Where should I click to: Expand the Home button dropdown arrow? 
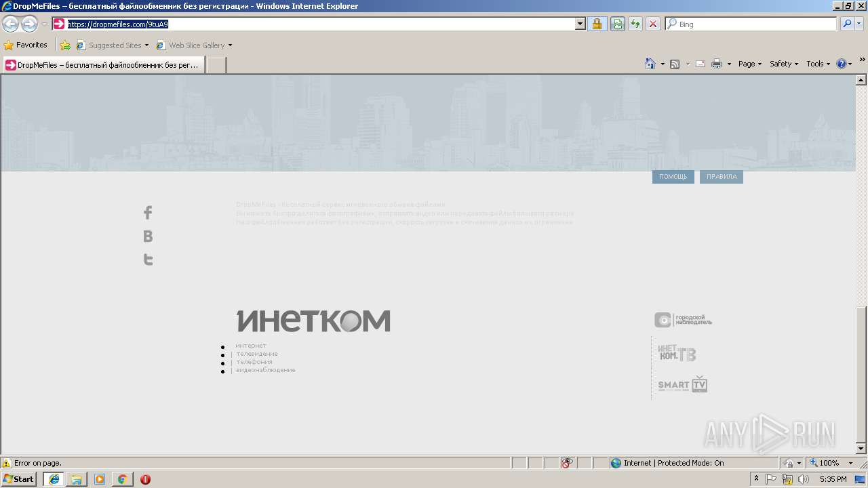pyautogui.click(x=662, y=64)
